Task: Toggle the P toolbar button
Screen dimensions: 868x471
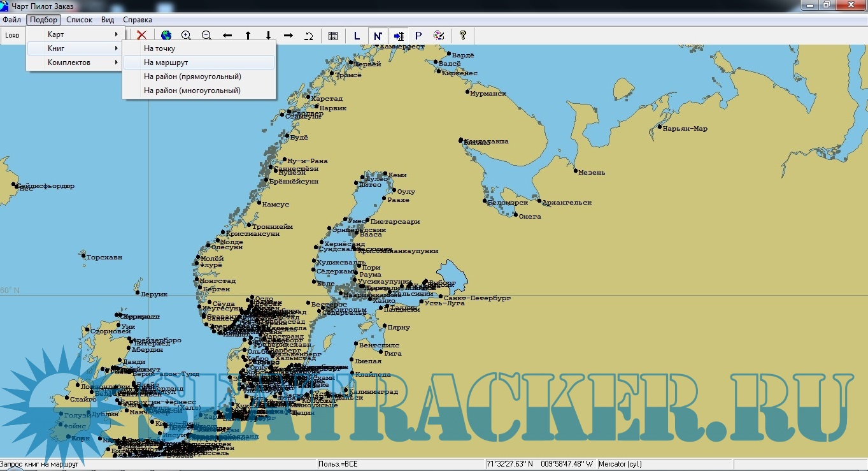Action: click(x=418, y=36)
